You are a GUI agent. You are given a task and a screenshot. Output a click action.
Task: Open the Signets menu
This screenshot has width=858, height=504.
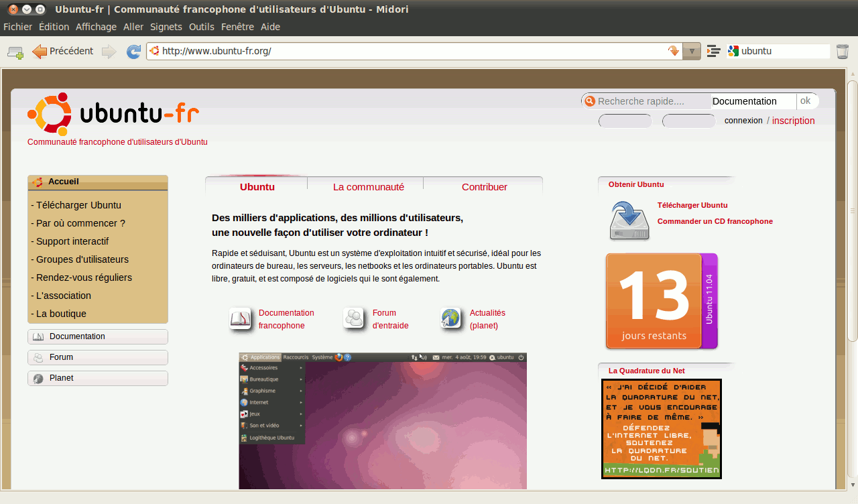click(166, 27)
